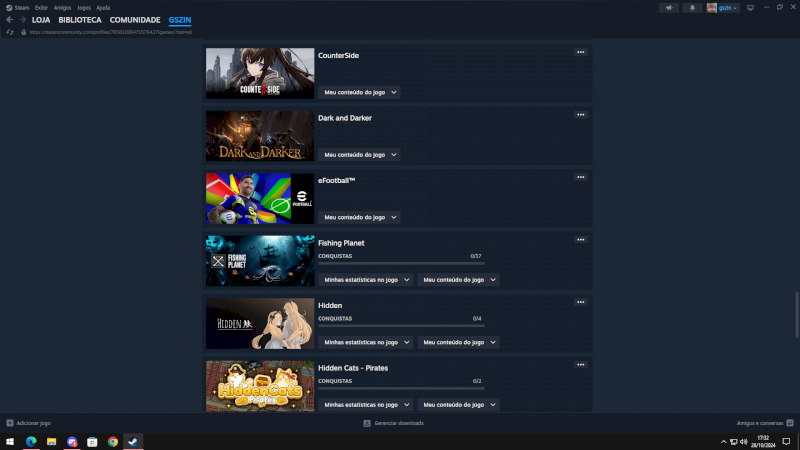Open Dark and Darker three-dot options

click(581, 115)
